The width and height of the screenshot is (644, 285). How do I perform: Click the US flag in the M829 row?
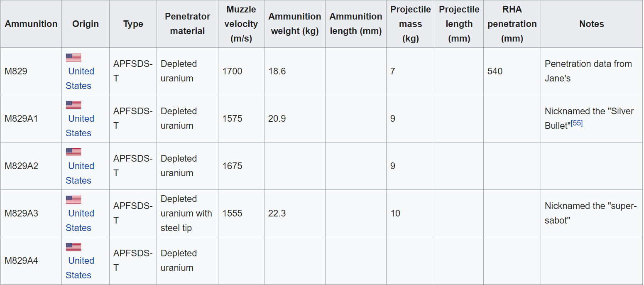point(73,58)
